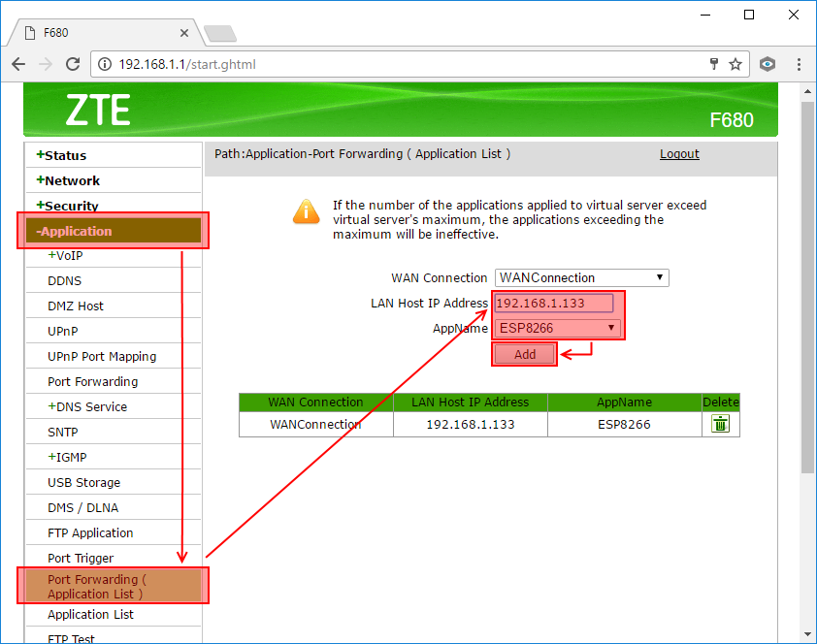Click table cell WANConnection

(x=315, y=424)
